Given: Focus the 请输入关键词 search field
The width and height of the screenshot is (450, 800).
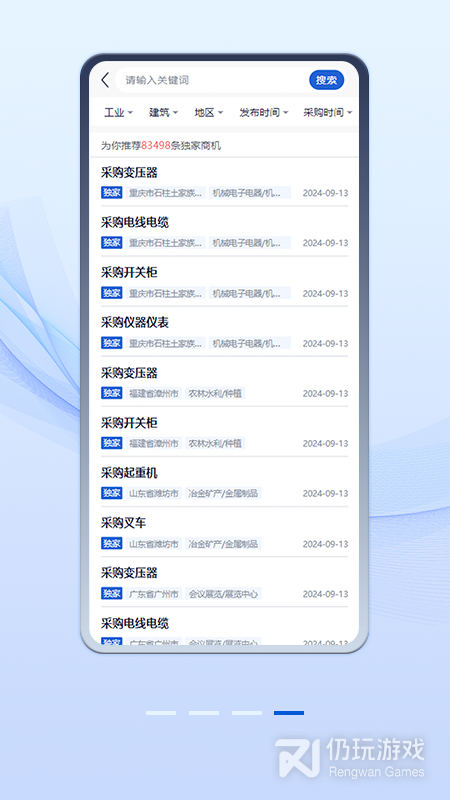Looking at the screenshot, I should point(212,80).
